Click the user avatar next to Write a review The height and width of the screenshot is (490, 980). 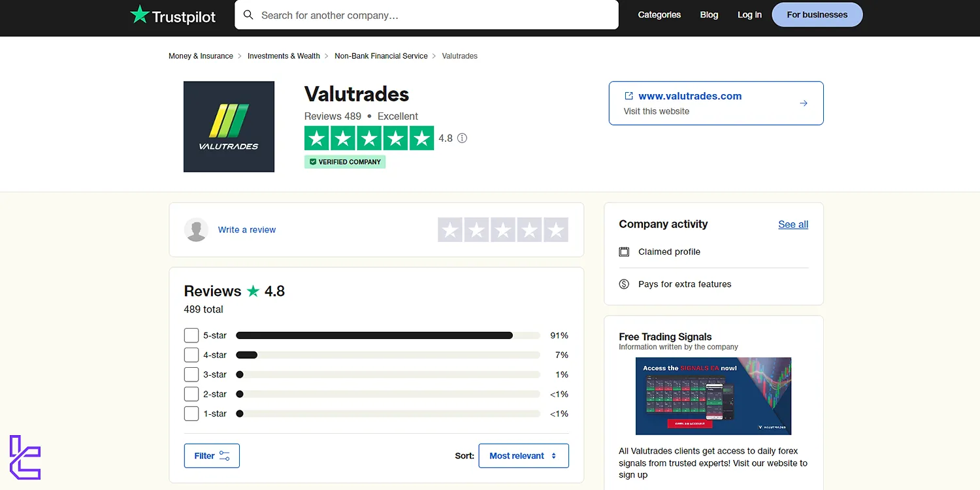(x=196, y=230)
